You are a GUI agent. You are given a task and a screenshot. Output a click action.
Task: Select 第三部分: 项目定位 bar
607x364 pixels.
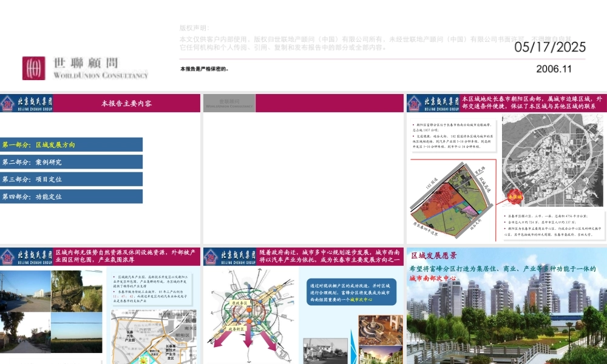[x=71, y=179]
